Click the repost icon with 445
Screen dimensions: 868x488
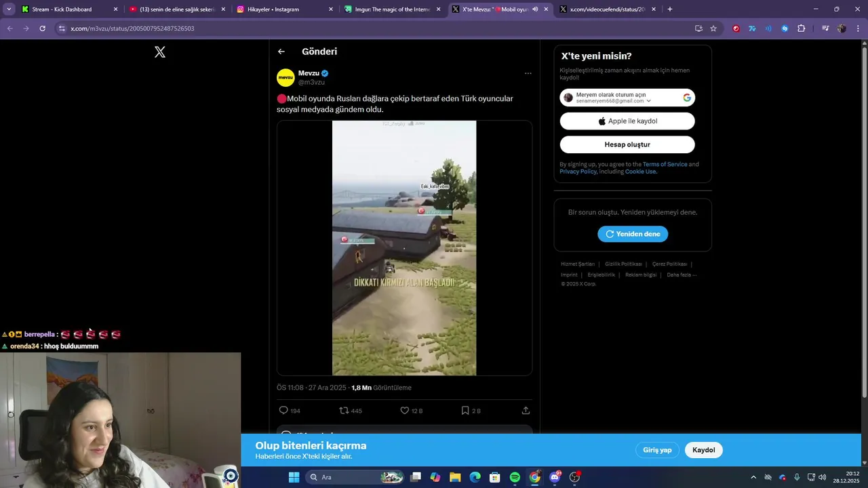pos(344,411)
